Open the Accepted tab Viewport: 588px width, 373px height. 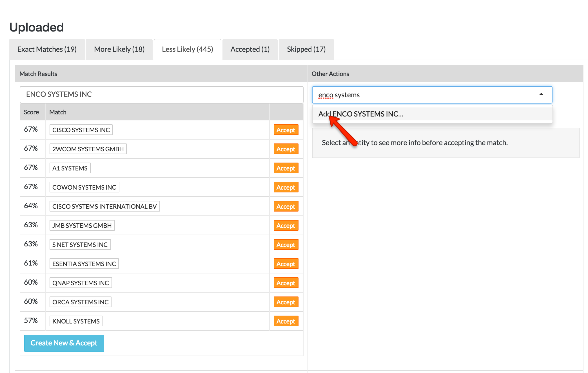(250, 49)
